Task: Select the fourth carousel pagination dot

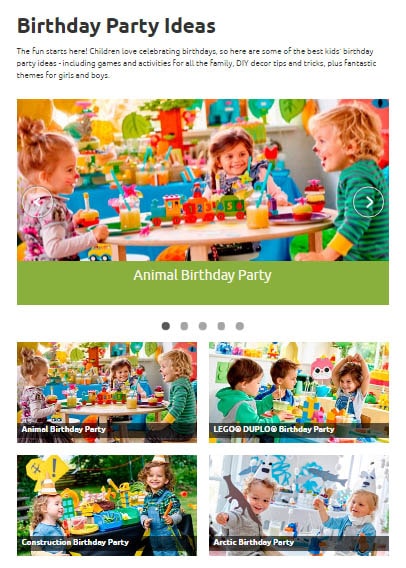Action: click(x=221, y=326)
